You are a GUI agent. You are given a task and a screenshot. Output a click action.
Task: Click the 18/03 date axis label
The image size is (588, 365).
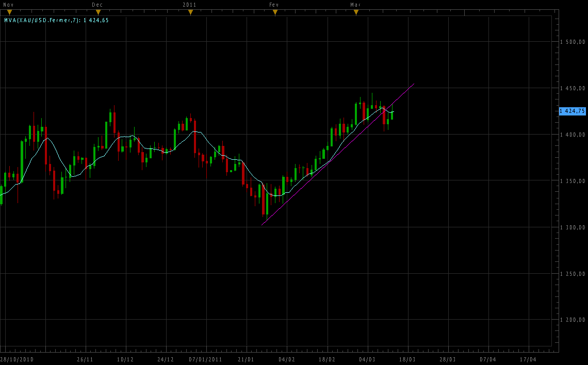click(407, 359)
